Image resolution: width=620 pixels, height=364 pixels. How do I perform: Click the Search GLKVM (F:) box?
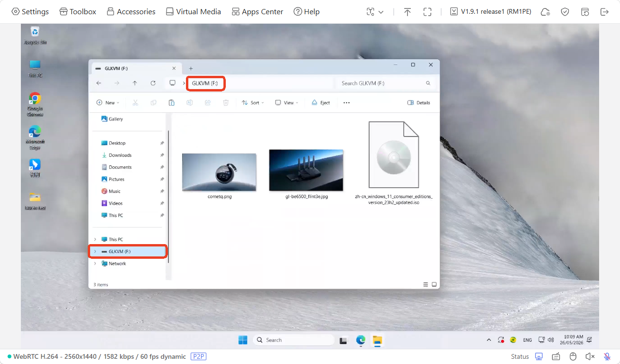coord(386,83)
